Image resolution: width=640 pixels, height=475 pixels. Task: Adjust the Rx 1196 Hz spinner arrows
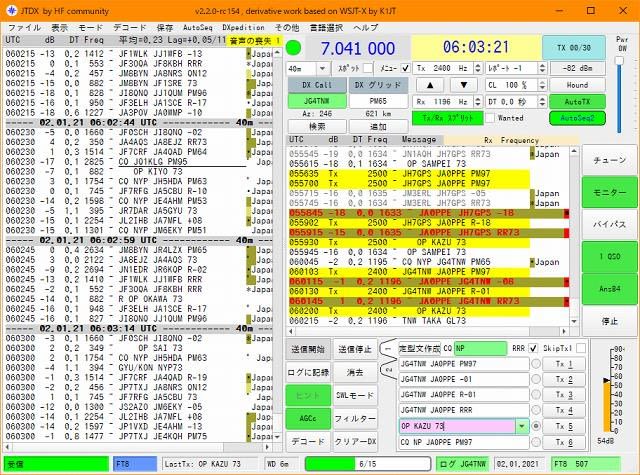coord(478,102)
